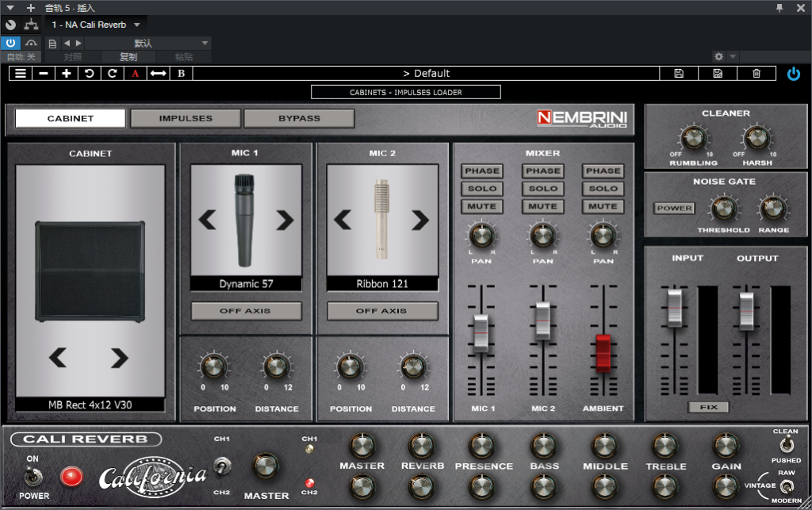Viewport: 812px width, 510px height.
Task: Select next cabinet with right arrow
Action: click(119, 358)
